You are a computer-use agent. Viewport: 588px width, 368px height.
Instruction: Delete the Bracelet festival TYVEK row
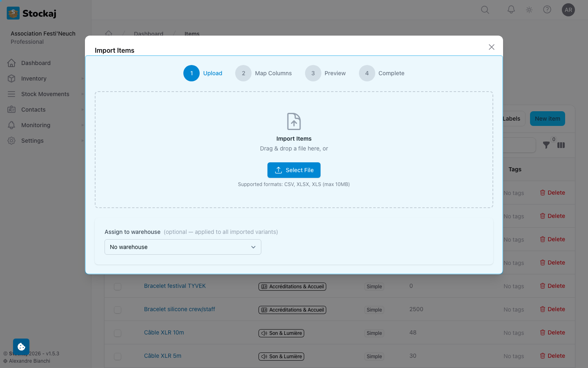[552, 286]
